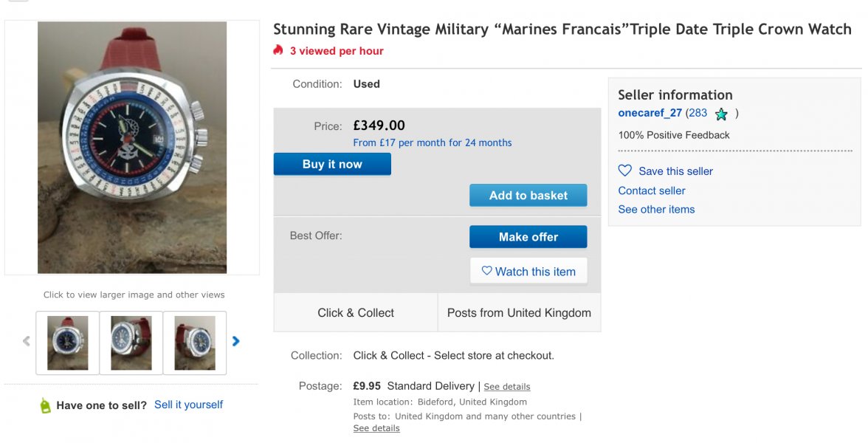Enlarge the main watch product image
Image resolution: width=868 pixels, height=443 pixels.
(x=132, y=148)
